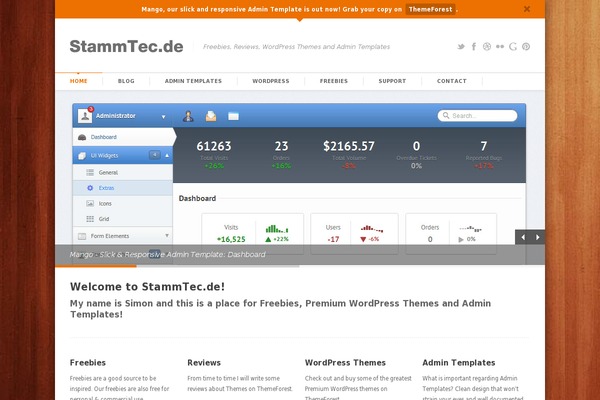Open the Flickr social icon
600x400 pixels.
coord(500,47)
